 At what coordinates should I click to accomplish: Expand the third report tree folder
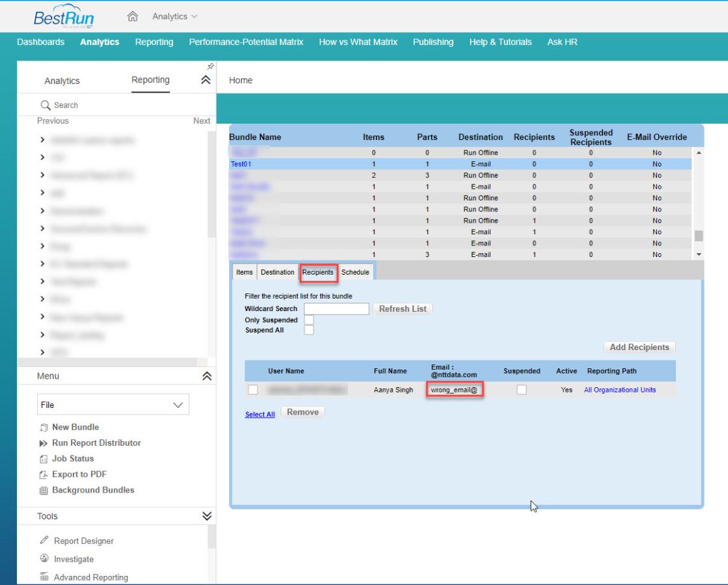[x=42, y=175]
